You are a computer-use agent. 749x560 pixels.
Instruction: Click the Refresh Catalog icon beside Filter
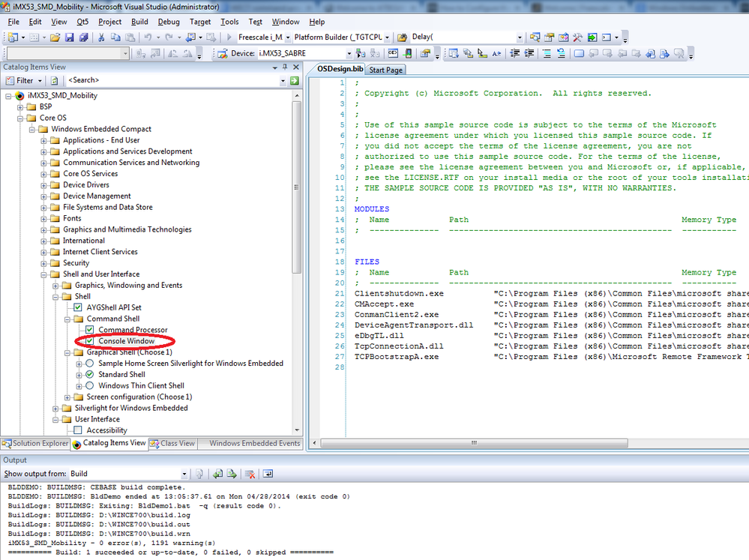pos(55,81)
